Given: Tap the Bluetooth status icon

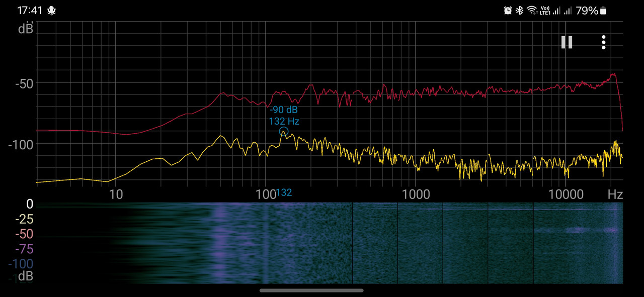Looking at the screenshot, I should (520, 10).
